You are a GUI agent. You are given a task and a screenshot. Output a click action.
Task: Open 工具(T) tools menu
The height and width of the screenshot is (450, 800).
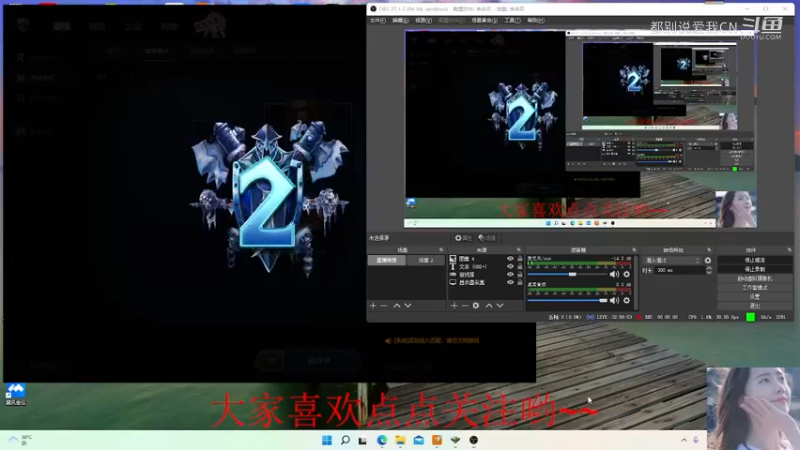tap(512, 20)
